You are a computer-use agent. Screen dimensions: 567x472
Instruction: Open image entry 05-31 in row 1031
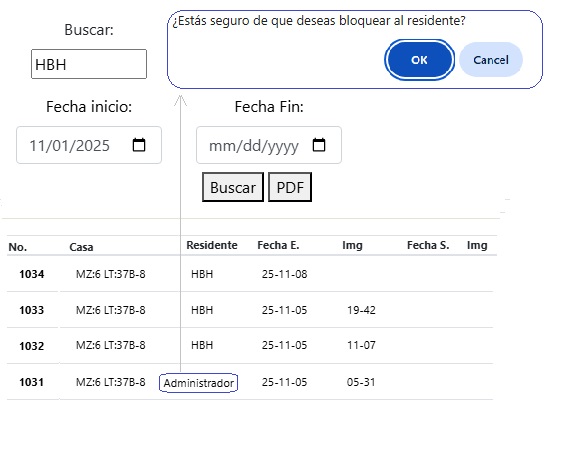tap(361, 382)
